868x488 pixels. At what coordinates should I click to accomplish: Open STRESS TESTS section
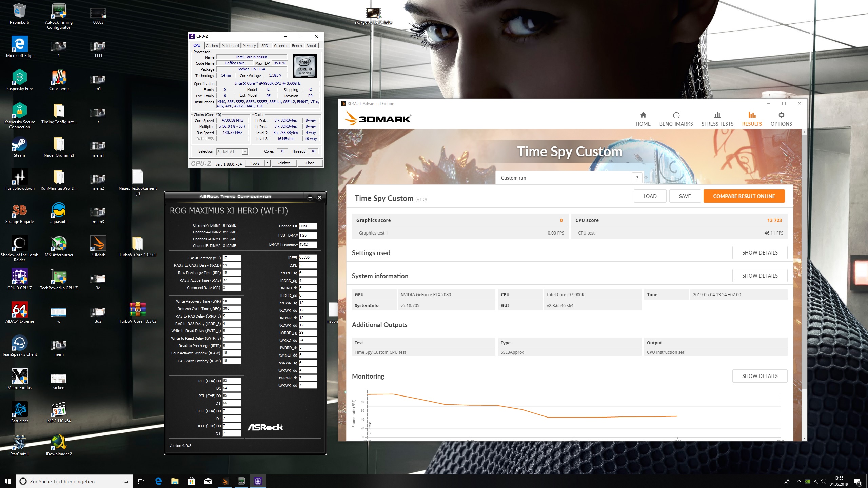click(717, 119)
